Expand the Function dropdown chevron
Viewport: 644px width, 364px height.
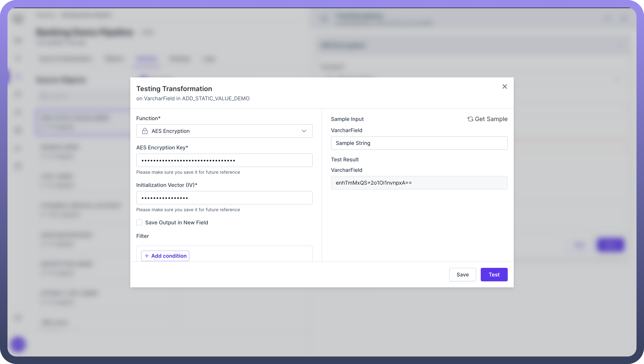[304, 131]
